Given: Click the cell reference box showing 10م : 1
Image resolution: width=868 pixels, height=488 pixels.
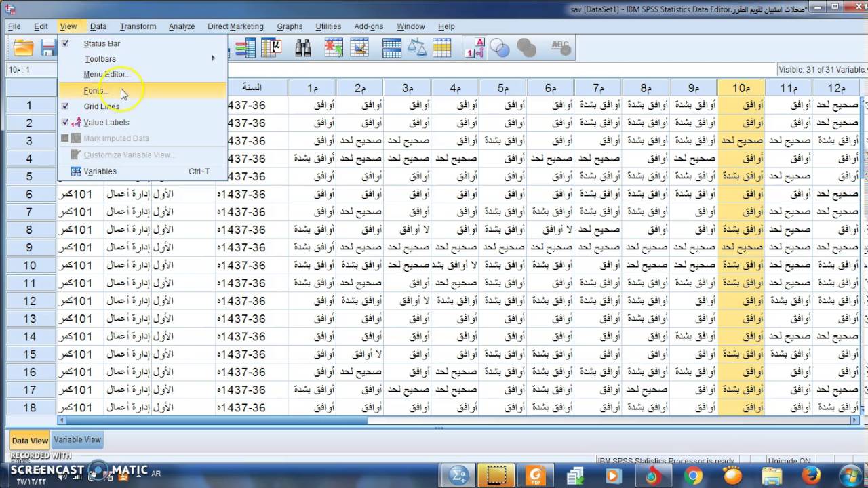Looking at the screenshot, I should tap(31, 70).
